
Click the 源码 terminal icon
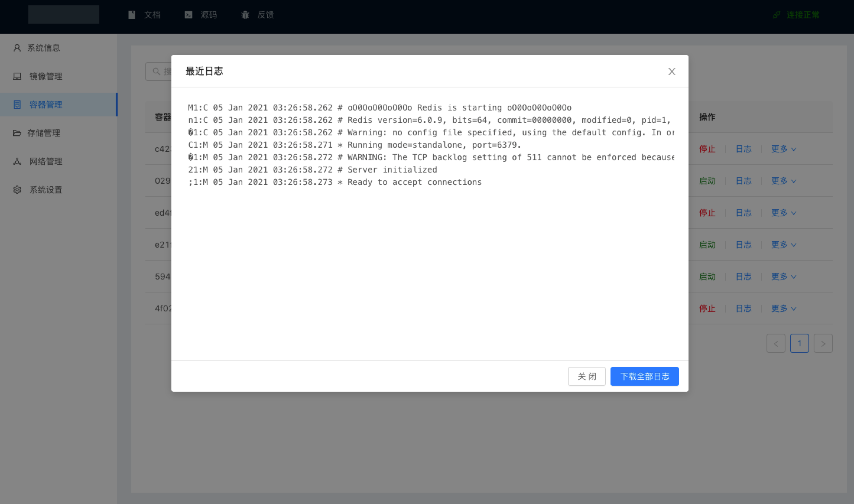pos(188,14)
